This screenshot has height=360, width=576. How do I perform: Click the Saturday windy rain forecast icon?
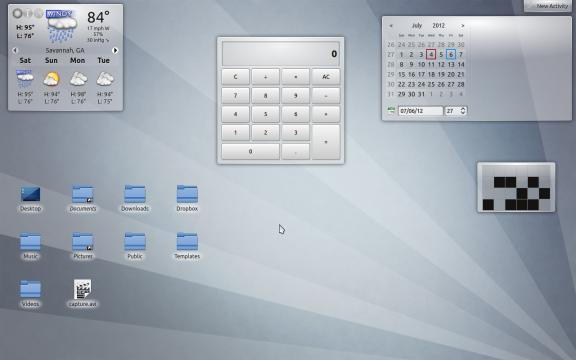click(25, 79)
